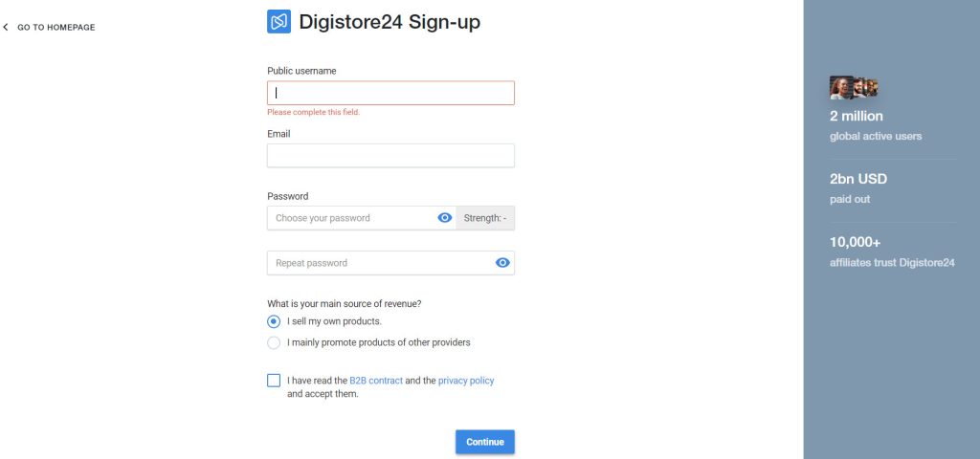The height and width of the screenshot is (459, 980).
Task: Focus the Public username field
Action: (x=390, y=93)
